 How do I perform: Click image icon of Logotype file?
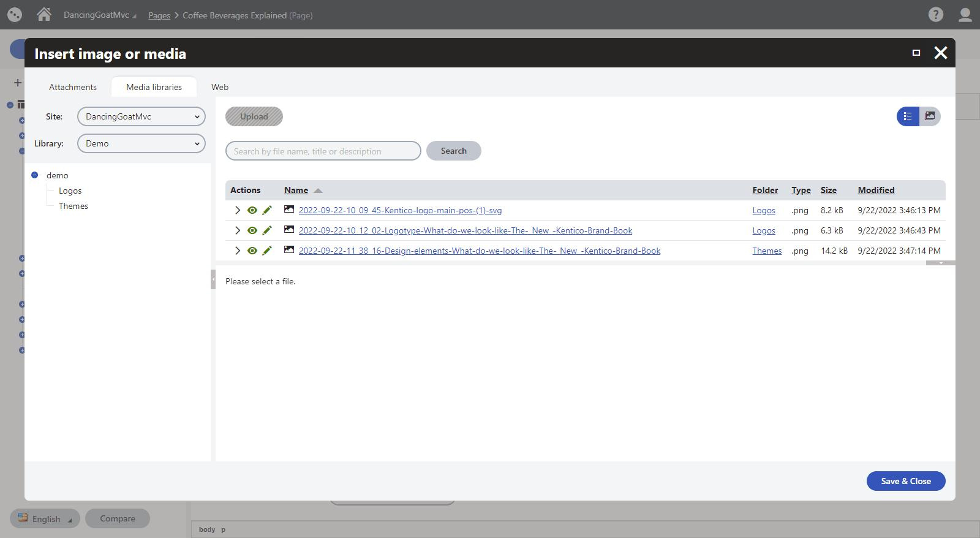(289, 230)
